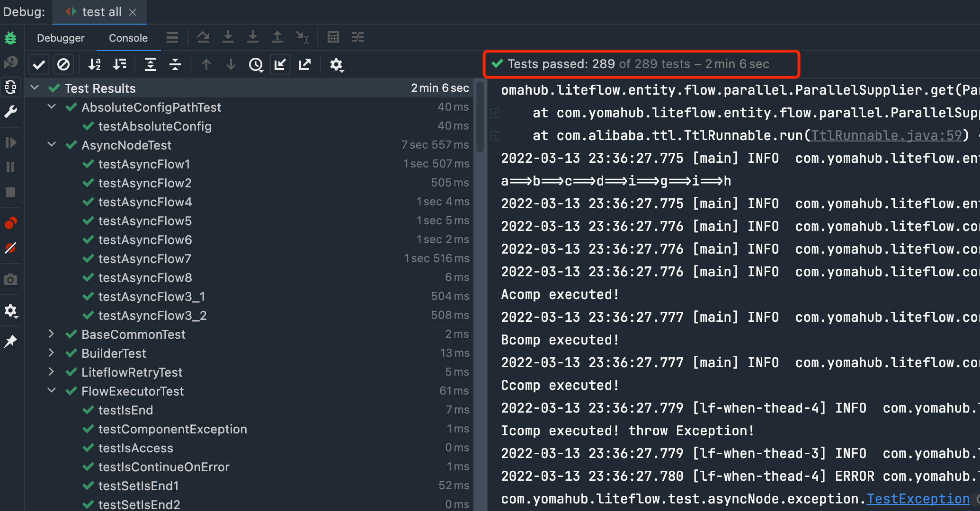980x511 pixels.
Task: Toggle Show Passed tests checkmark button
Action: pyautogui.click(x=39, y=64)
